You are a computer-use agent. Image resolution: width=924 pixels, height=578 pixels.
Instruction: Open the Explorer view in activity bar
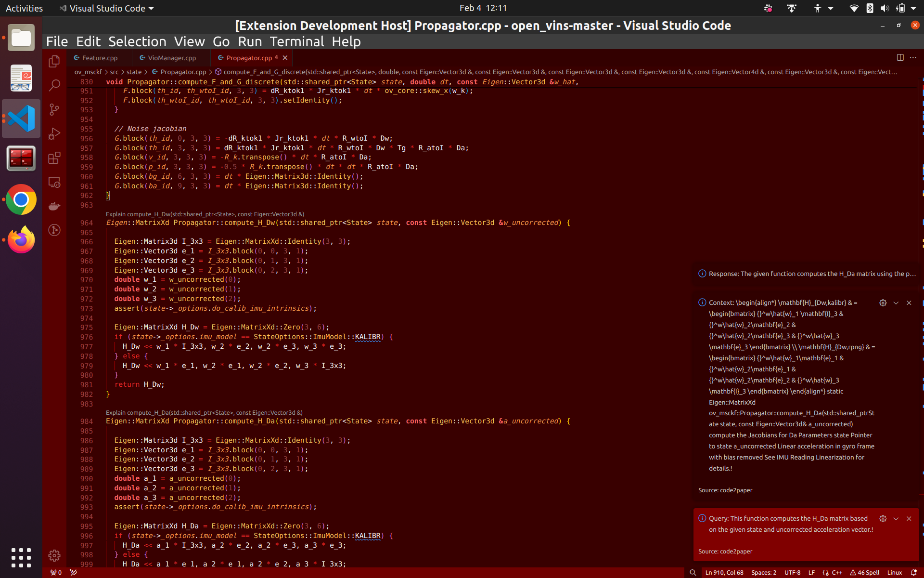point(54,62)
